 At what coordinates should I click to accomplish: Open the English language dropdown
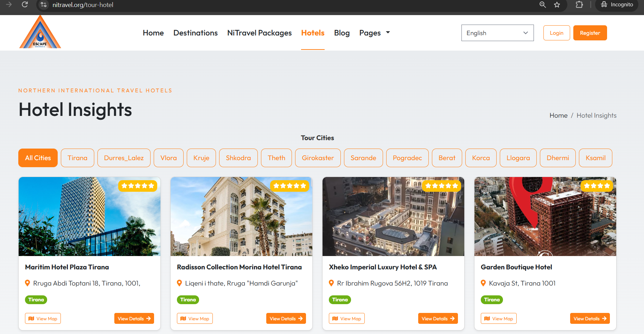click(x=497, y=33)
